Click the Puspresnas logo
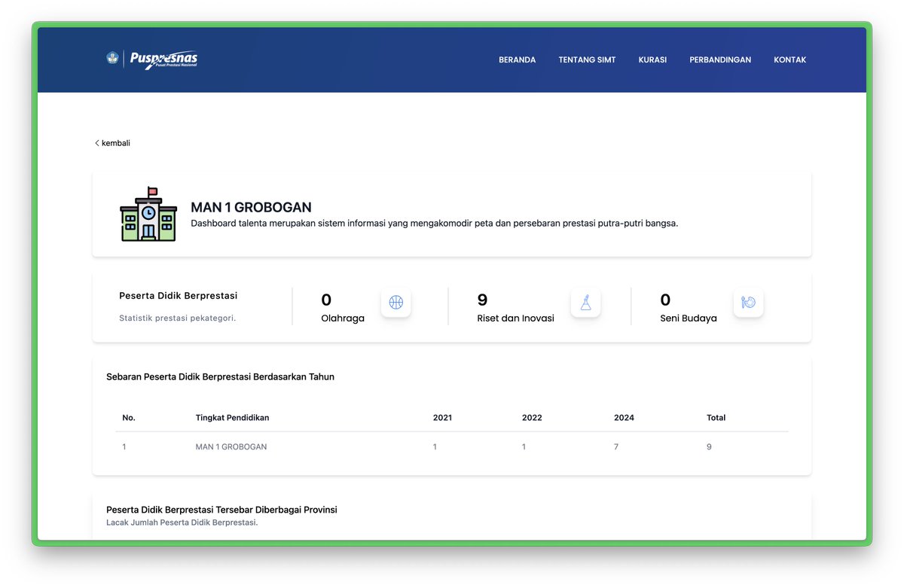The height and width of the screenshot is (588, 904). click(x=152, y=59)
